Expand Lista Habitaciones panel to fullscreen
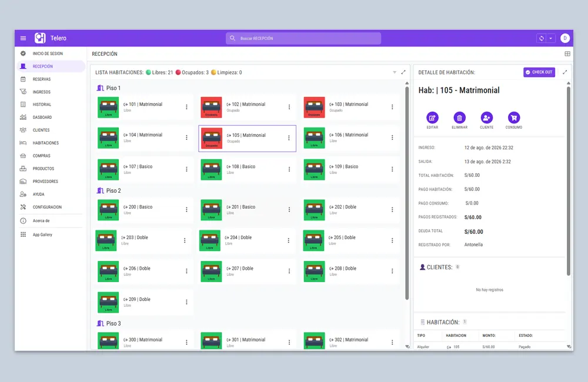 (x=403, y=72)
